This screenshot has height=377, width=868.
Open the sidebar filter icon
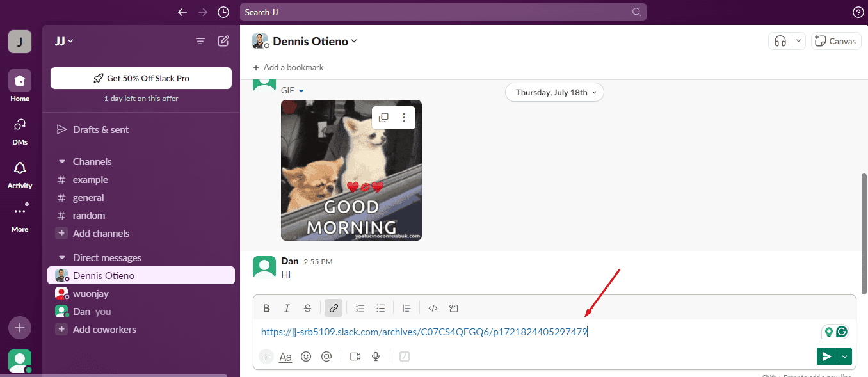tap(200, 41)
